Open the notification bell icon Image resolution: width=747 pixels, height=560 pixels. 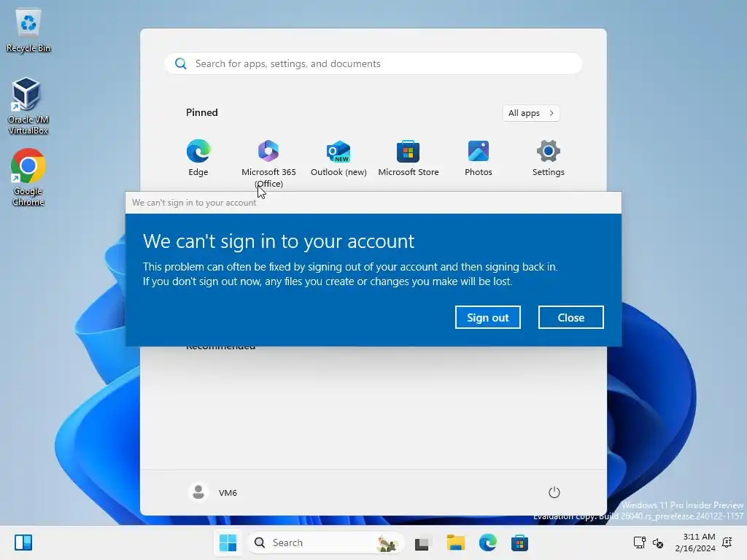click(x=727, y=542)
